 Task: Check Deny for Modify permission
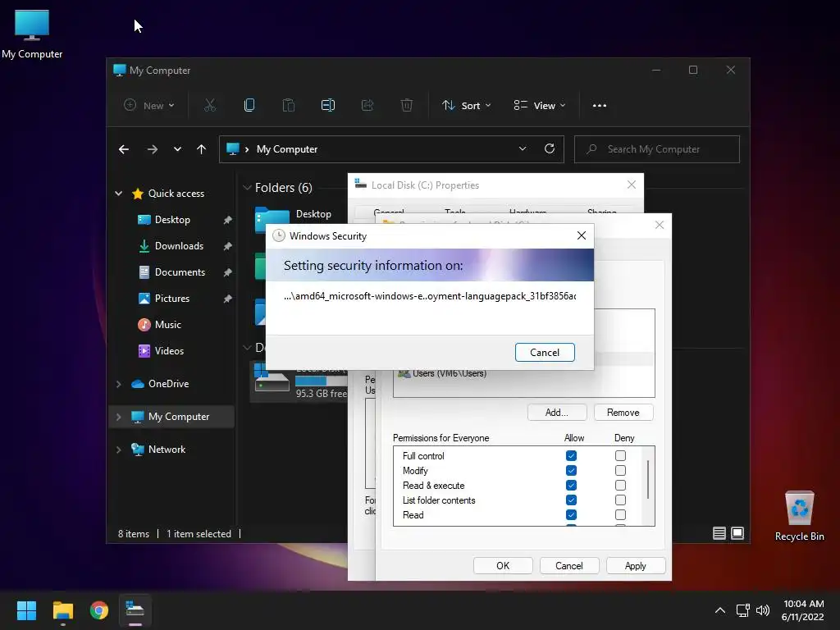tap(620, 470)
